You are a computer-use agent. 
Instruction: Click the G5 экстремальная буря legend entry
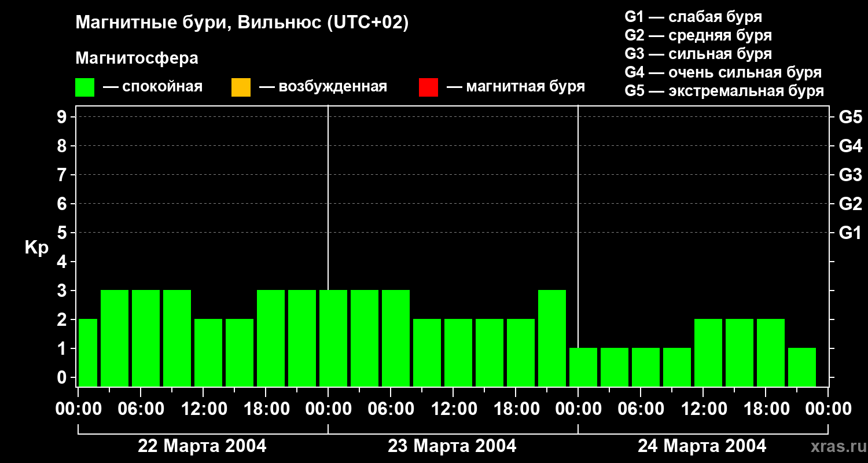(724, 91)
